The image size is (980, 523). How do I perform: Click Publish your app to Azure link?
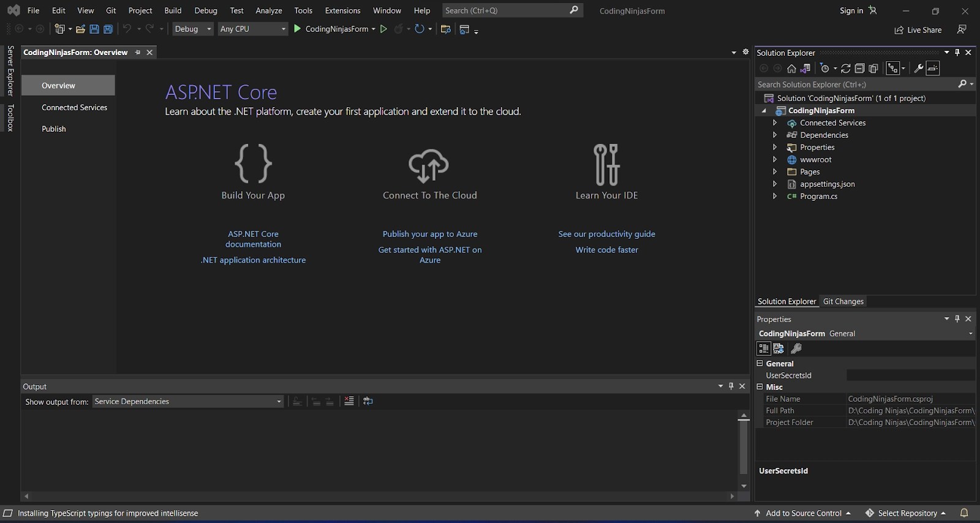coord(430,234)
